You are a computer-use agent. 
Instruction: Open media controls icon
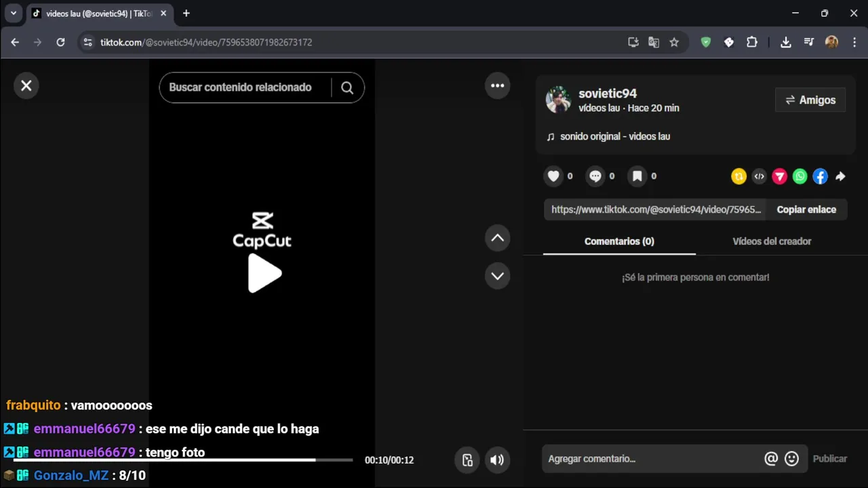click(x=809, y=42)
